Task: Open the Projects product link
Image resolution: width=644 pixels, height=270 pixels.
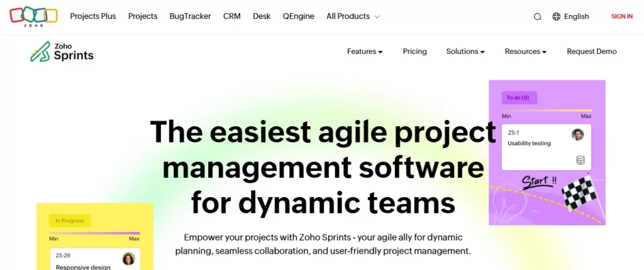Action: (x=143, y=16)
